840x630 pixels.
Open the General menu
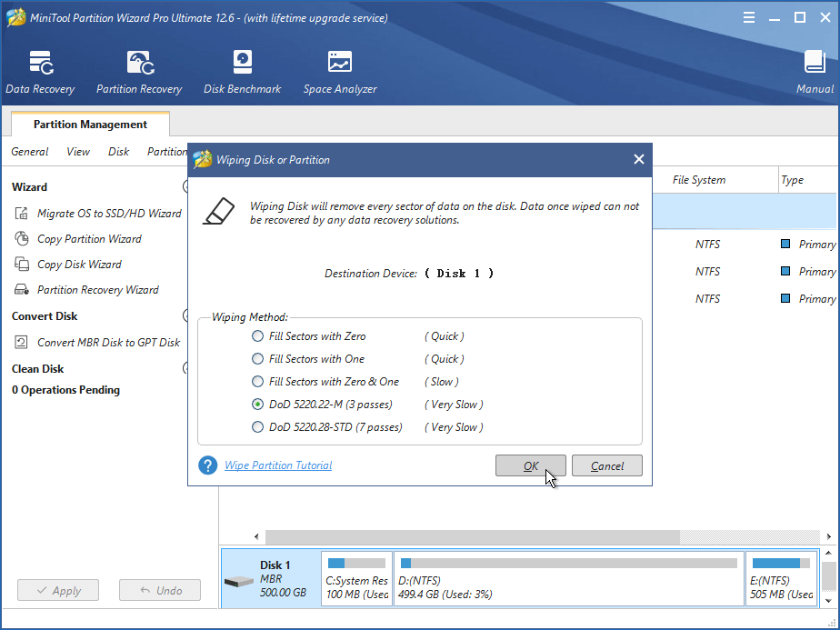click(x=30, y=152)
